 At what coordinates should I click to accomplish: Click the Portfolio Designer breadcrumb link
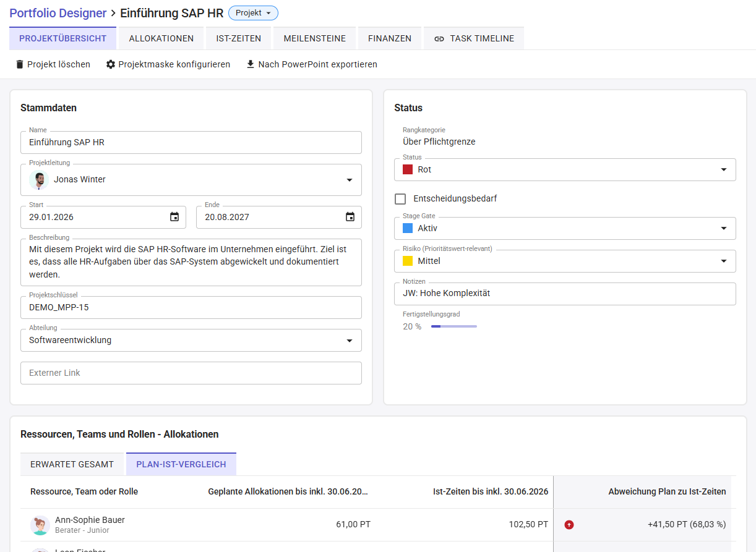[x=58, y=13]
